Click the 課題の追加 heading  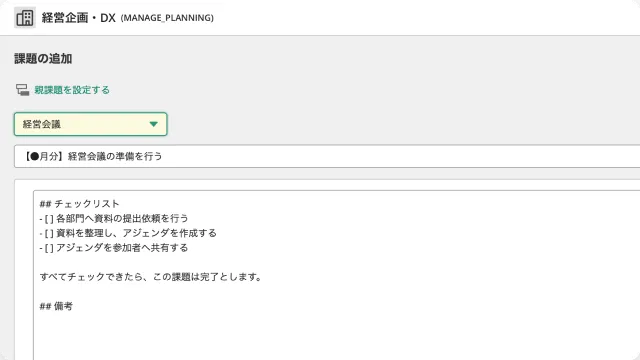click(x=43, y=59)
